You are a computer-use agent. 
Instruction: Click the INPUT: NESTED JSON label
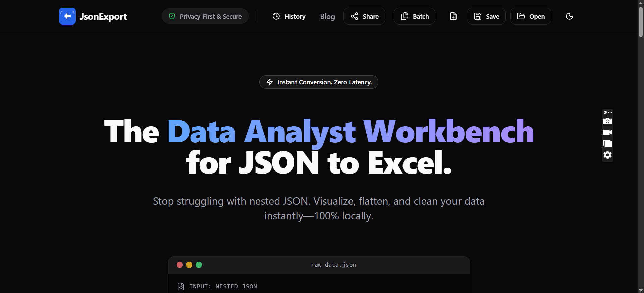[223, 286]
